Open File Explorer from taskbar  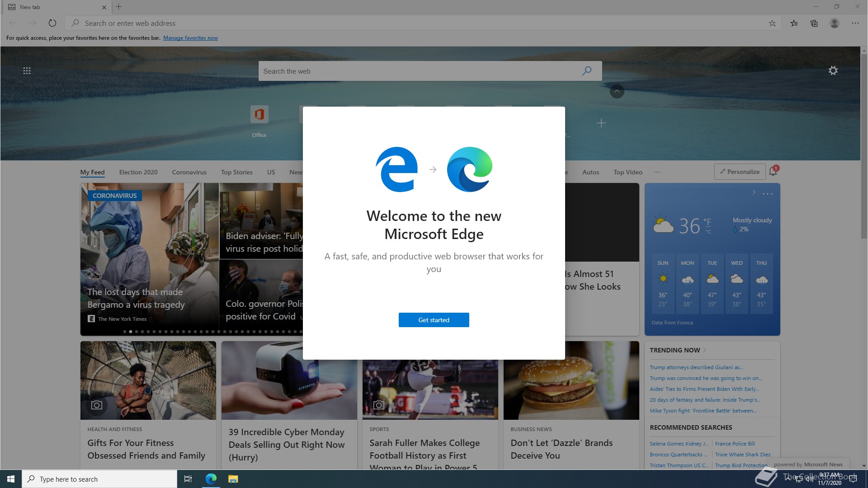233,479
